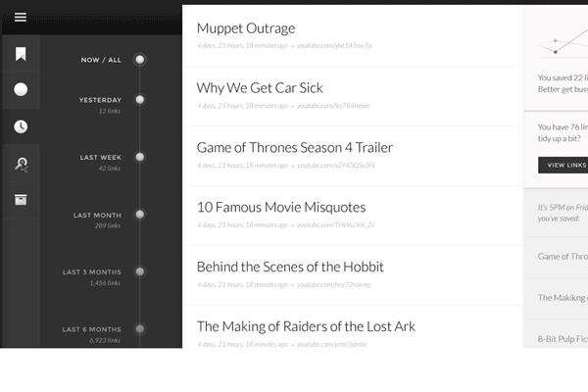
Task: Jump to Last 6 Months marker
Action: point(140,329)
